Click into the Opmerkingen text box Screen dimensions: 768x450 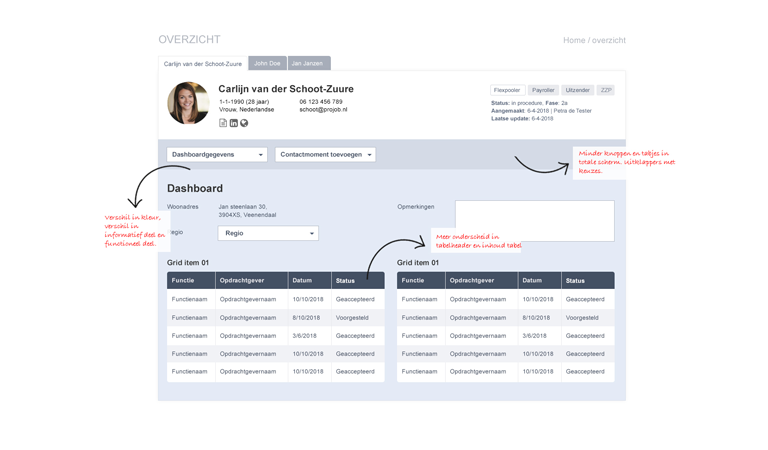tap(534, 220)
